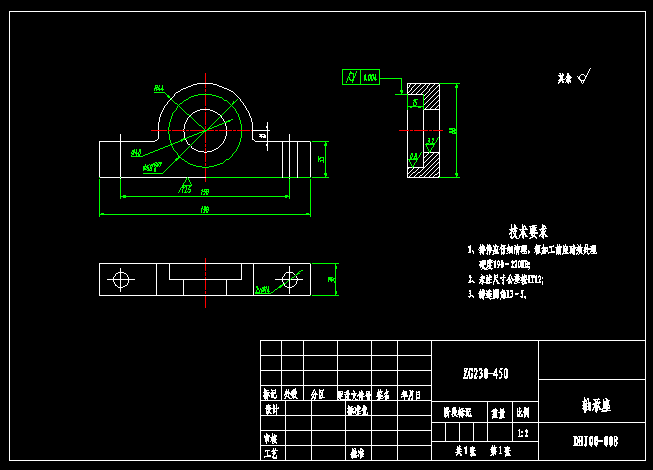Click the 0.4 roughness symbol in section
653x470 pixels.
tap(414, 159)
